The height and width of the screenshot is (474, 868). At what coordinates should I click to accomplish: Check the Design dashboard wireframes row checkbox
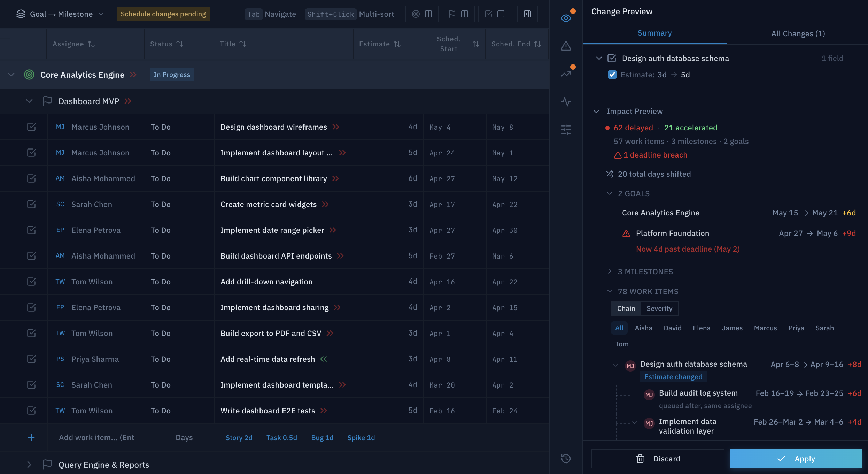coord(32,127)
